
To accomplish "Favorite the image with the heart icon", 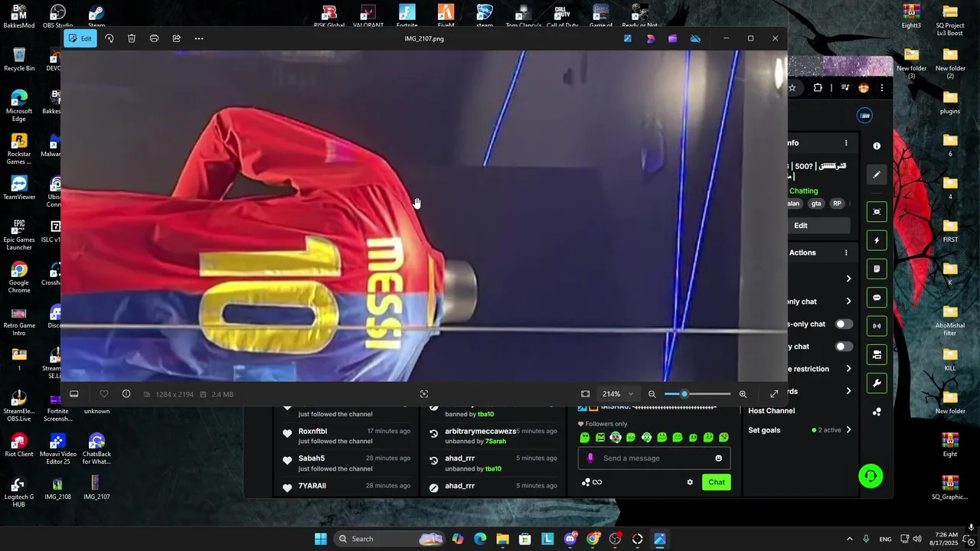I will tap(104, 394).
